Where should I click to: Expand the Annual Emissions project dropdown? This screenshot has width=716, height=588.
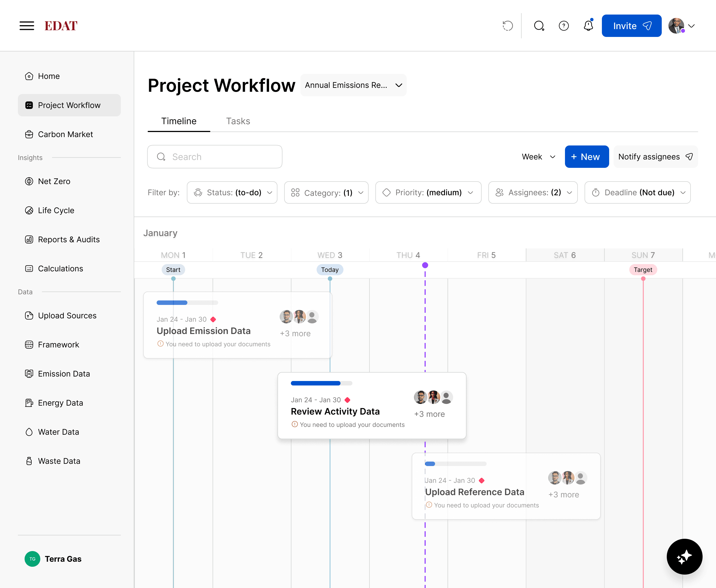pyautogui.click(x=353, y=85)
